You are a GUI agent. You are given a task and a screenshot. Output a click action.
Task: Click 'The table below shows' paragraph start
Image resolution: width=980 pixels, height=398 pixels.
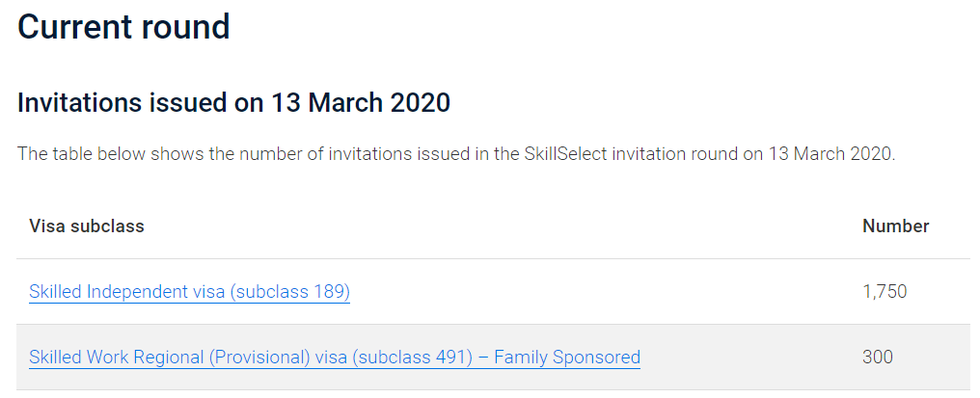coord(111,154)
